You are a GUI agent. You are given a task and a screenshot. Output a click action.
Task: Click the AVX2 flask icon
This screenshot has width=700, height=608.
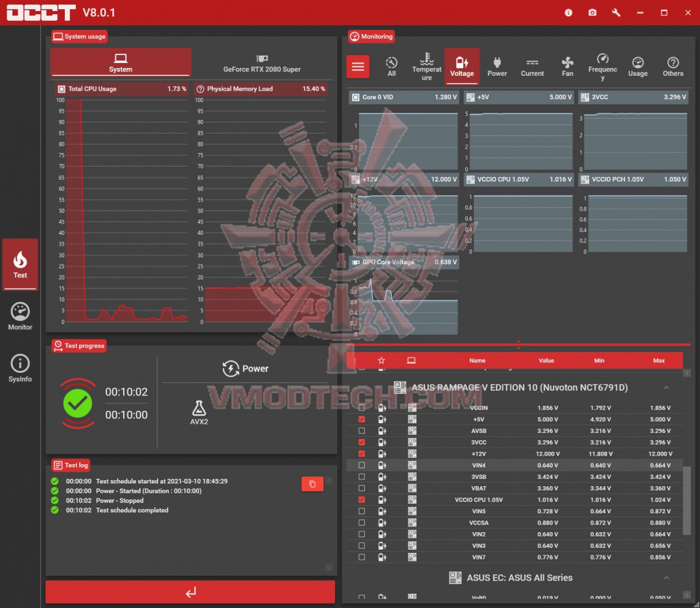[x=199, y=408]
